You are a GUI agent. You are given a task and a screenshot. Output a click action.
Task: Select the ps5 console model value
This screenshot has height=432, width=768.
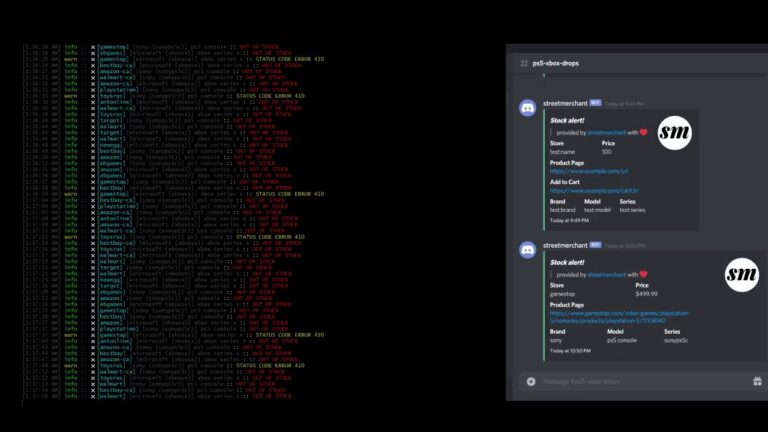[622, 340]
